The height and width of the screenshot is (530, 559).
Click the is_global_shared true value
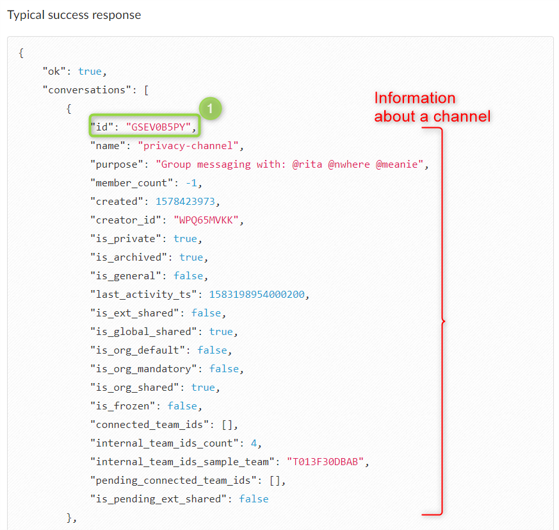[221, 332]
